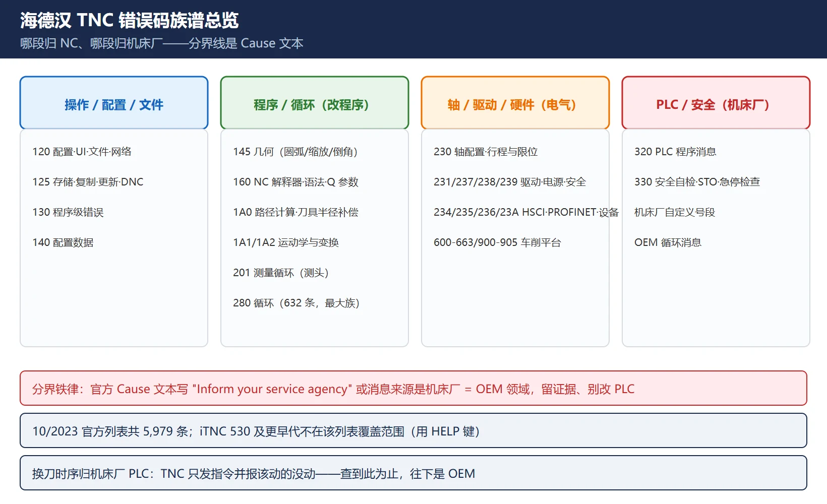The height and width of the screenshot is (504, 827).
Task: Select 160 NC 解释器·语法·Q 参数
Action: pyautogui.click(x=296, y=182)
